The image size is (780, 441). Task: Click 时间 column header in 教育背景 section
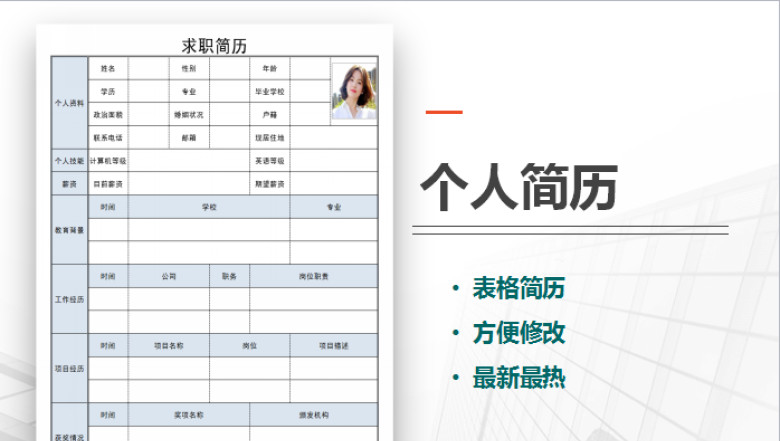[x=108, y=207]
